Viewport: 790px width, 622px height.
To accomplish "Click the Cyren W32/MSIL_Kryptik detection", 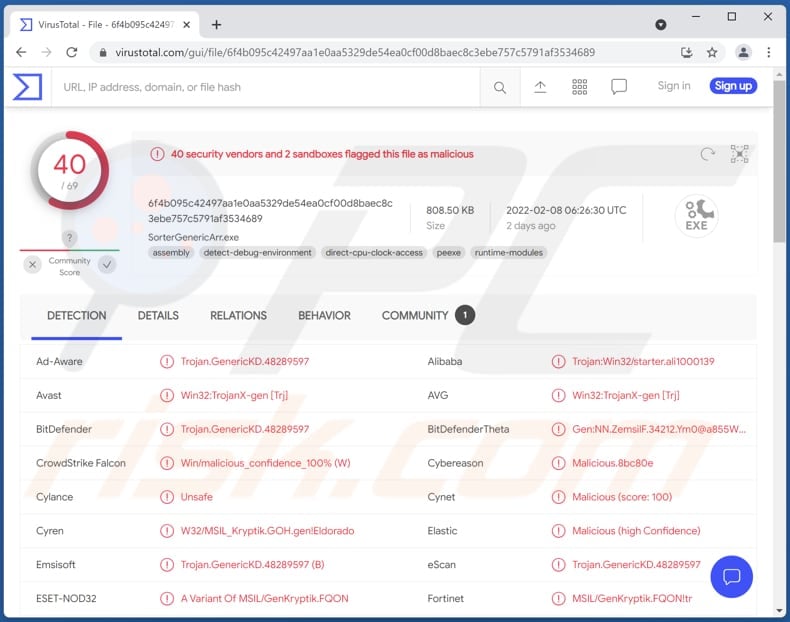I will (x=268, y=531).
